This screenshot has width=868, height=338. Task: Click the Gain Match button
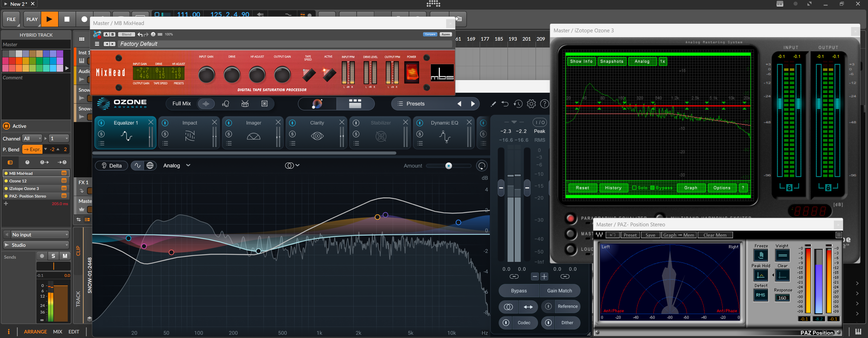(559, 291)
